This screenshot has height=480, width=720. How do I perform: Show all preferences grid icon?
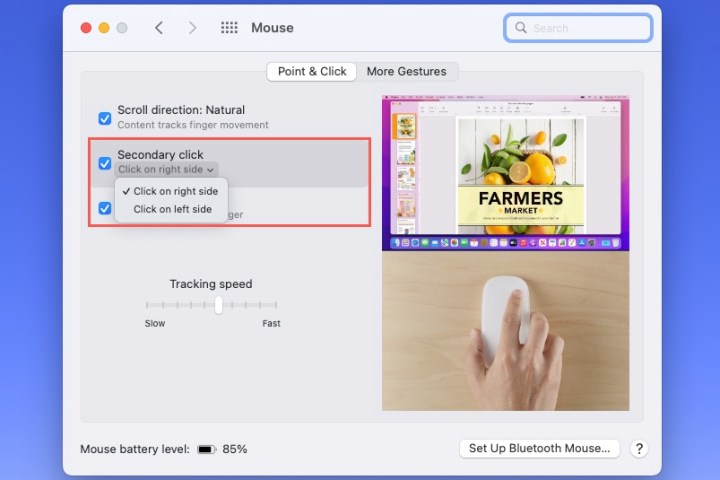click(x=229, y=28)
